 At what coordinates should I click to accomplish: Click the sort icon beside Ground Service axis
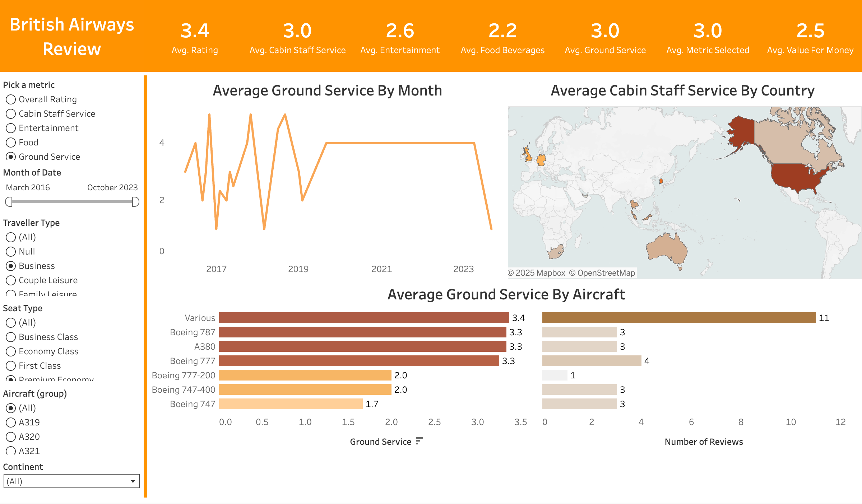click(x=419, y=441)
